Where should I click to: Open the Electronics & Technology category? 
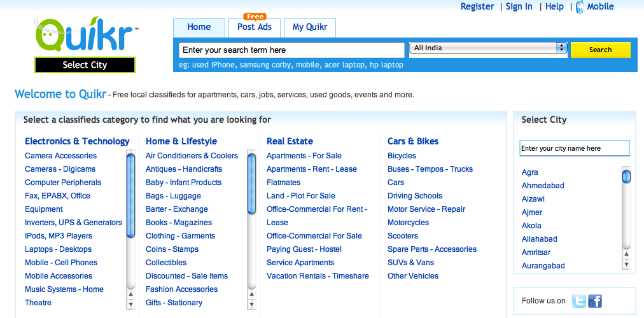coord(77,141)
